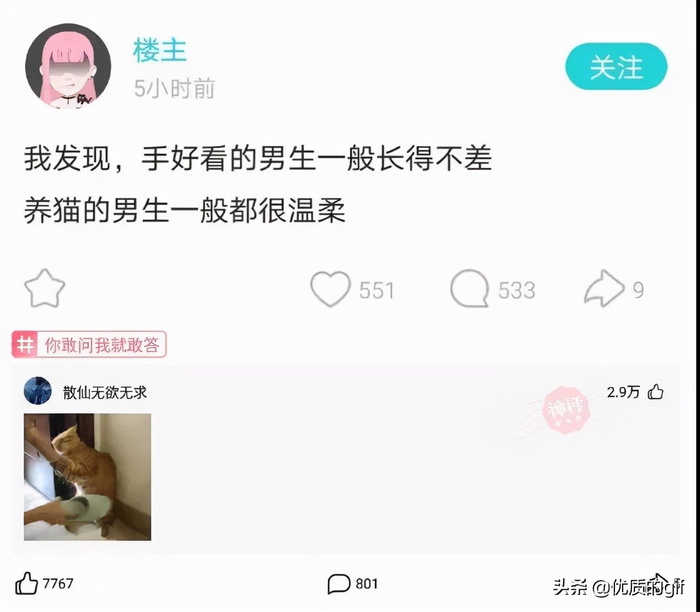Tap commenter name 散仙无欲无求
This screenshot has height=612, width=700.
pos(105,393)
